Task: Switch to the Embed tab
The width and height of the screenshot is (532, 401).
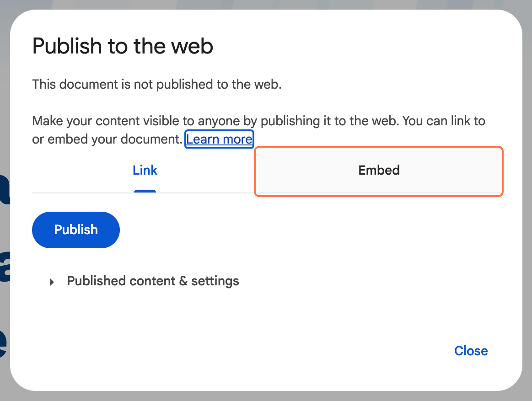Action: (x=379, y=171)
